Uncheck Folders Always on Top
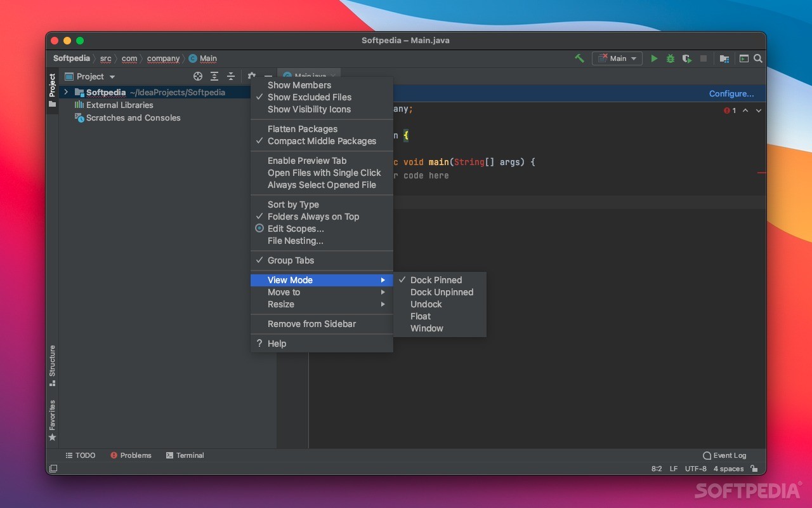Viewport: 812px width, 508px height. tap(322, 217)
